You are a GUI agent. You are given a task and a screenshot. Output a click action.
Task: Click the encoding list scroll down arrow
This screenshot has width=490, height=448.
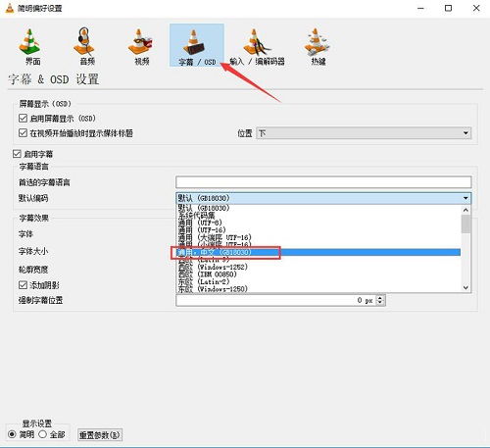tap(465, 287)
